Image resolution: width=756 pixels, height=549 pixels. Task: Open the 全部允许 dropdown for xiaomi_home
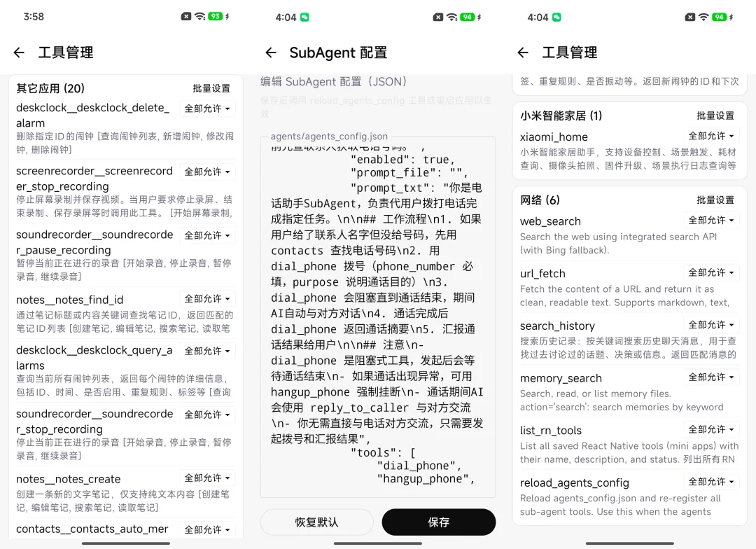tap(711, 137)
